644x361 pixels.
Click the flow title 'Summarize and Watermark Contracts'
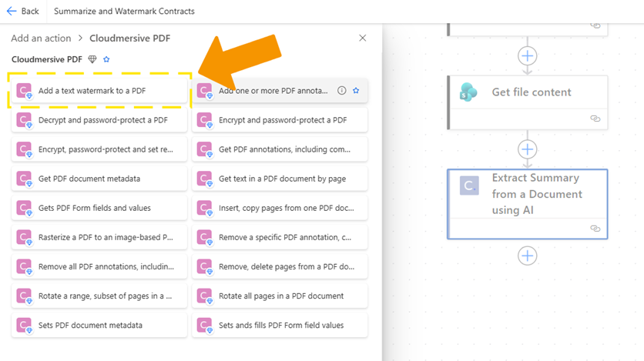pyautogui.click(x=125, y=11)
